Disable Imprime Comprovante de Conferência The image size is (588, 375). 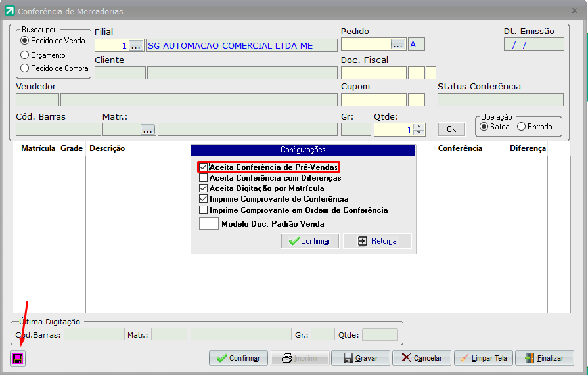[x=204, y=199]
